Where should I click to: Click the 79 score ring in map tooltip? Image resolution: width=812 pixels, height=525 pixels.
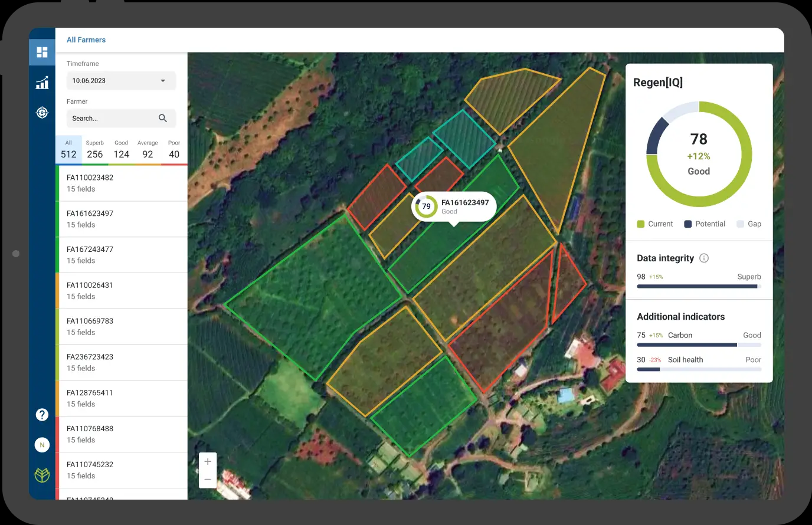click(426, 206)
